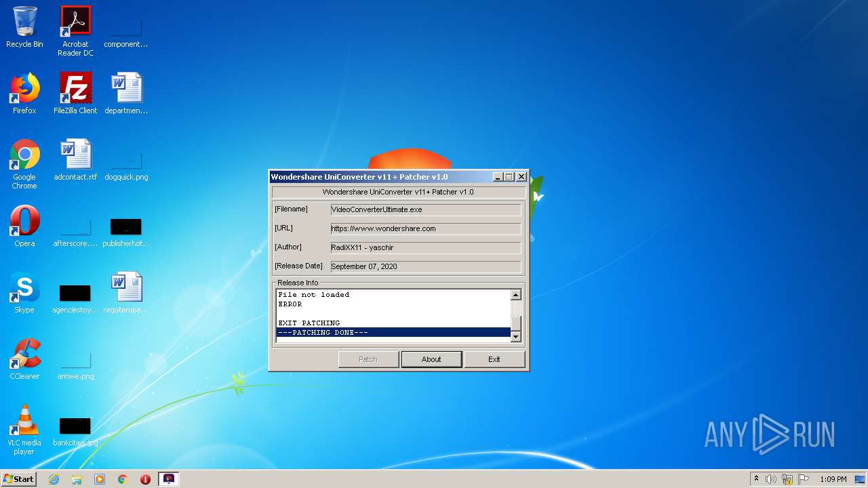Image resolution: width=868 pixels, height=488 pixels.
Task: Close the Patcher window
Action: [521, 177]
